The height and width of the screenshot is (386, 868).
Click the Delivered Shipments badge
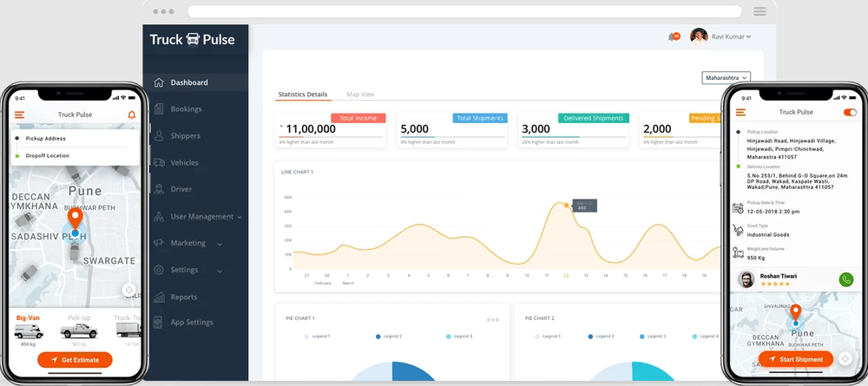(594, 118)
